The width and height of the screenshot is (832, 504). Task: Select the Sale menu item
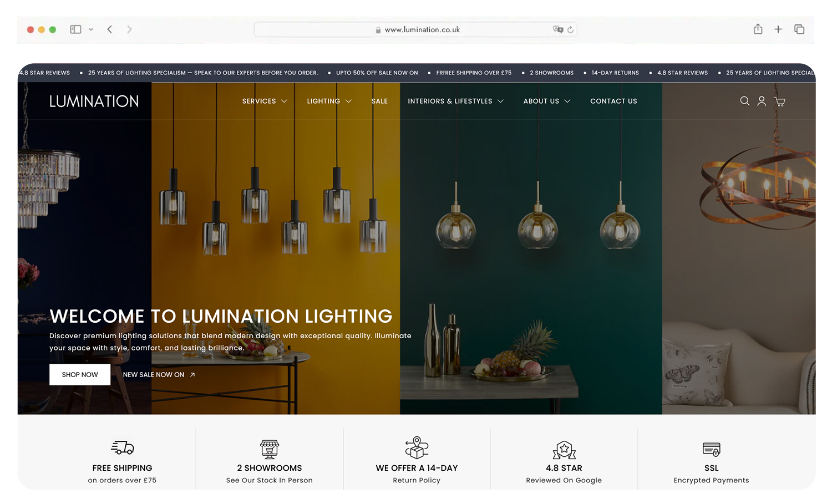pyautogui.click(x=379, y=101)
